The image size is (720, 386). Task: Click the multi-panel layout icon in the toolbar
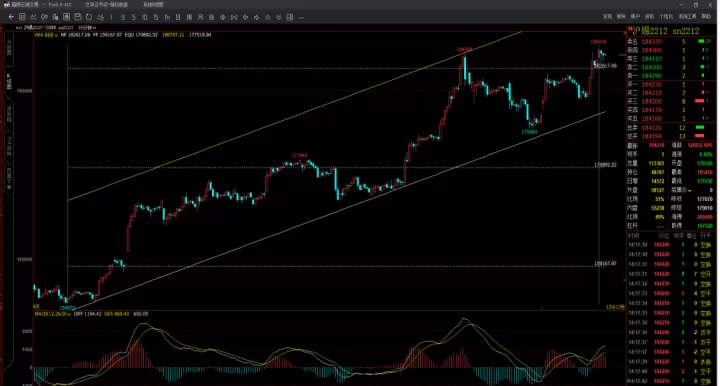coord(290,17)
